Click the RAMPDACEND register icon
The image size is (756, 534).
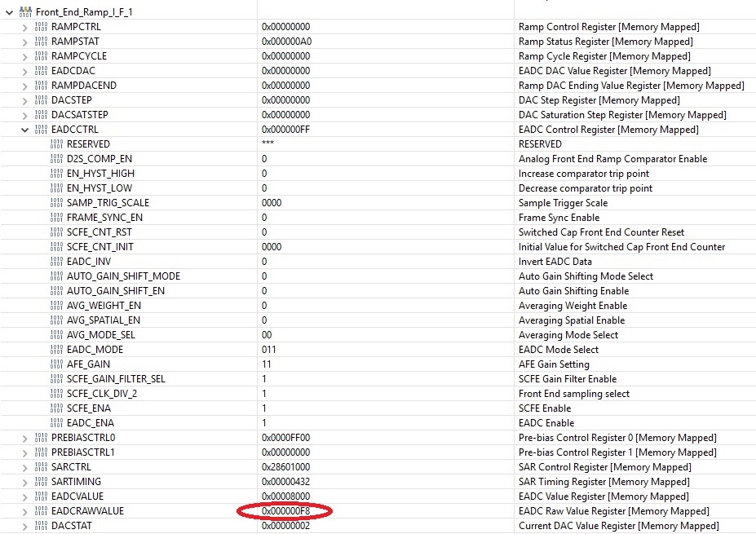[41, 86]
